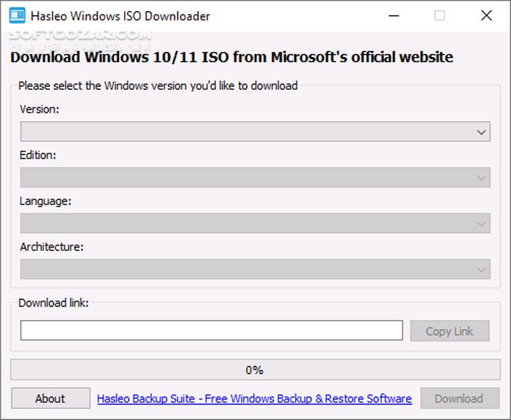
Task: Click the Download button
Action: point(459,398)
